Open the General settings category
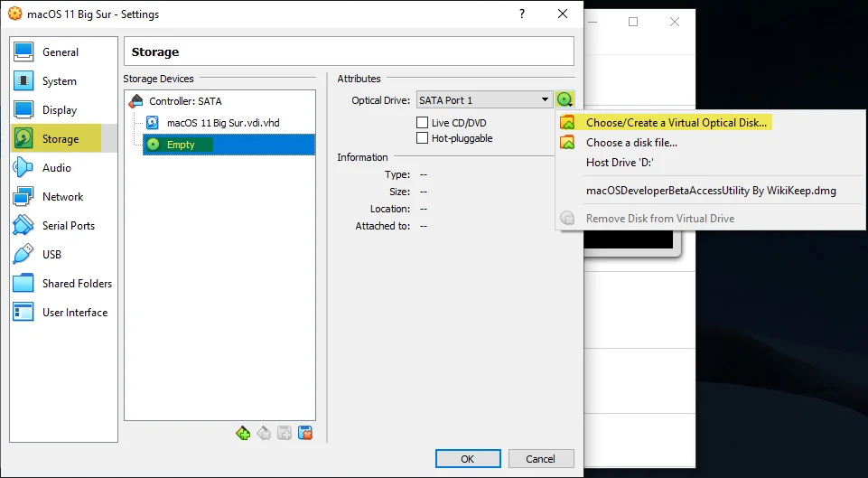The height and width of the screenshot is (478, 868). (63, 52)
